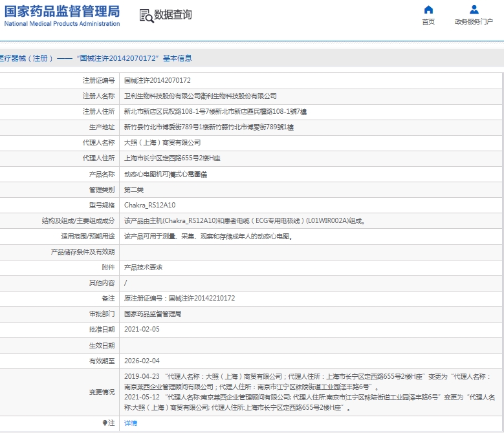
Task: Click the 产品名称 label
Action: (x=102, y=175)
